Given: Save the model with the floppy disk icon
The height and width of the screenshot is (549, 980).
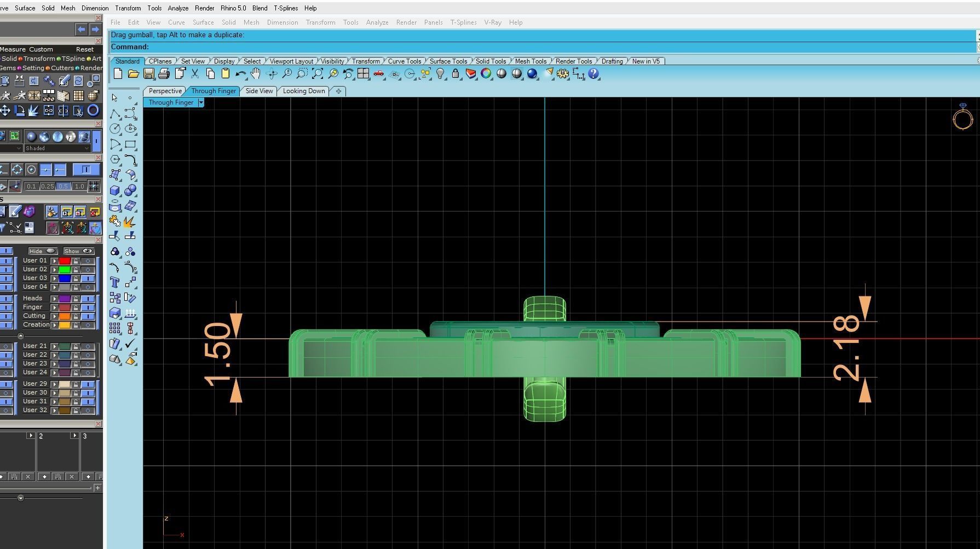Looking at the screenshot, I should (x=148, y=74).
